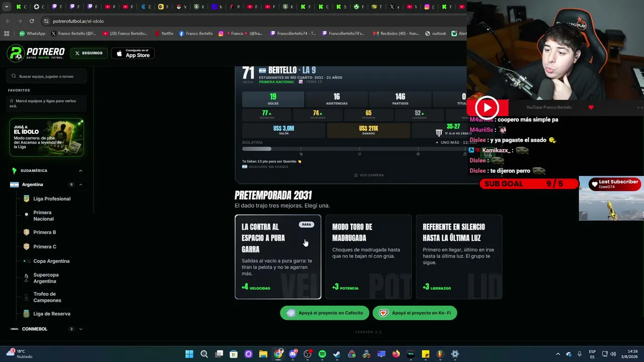Open Liga Profesional in the sidebar
The image size is (644, 362).
click(x=52, y=199)
